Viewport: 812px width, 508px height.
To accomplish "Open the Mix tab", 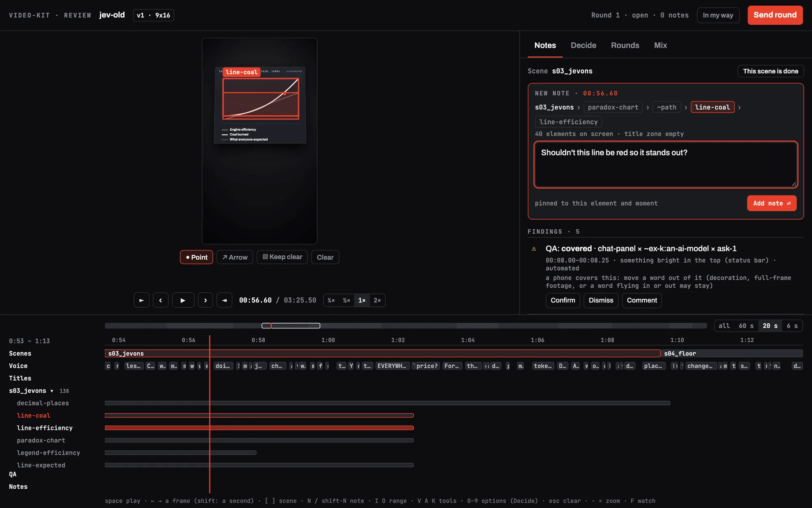I will tap(660, 46).
